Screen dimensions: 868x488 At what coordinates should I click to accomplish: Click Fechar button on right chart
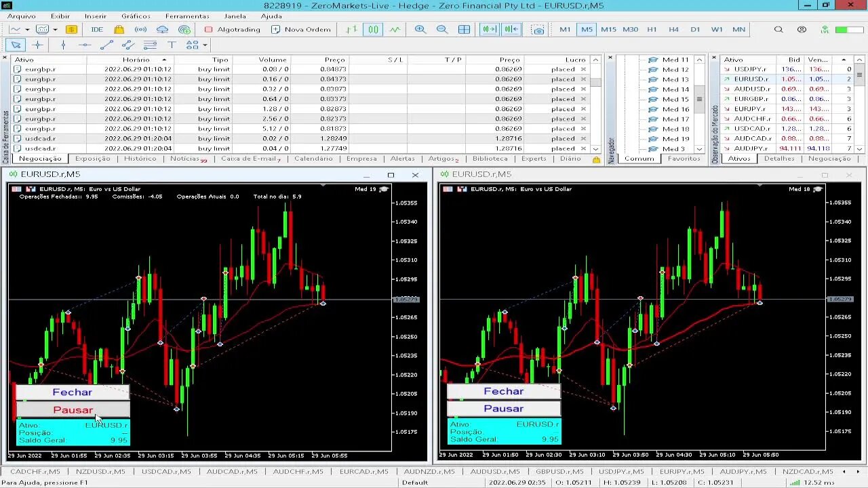tap(503, 391)
